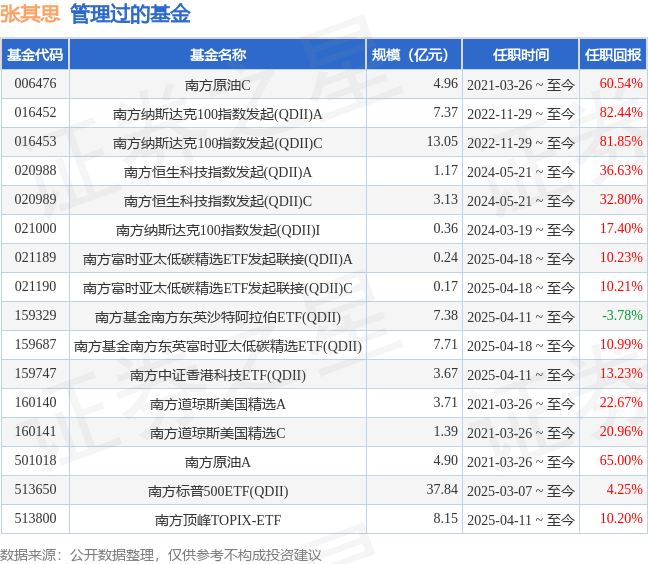Select fund code 020989
Viewport: 648px width, 564px height.
click(x=35, y=199)
